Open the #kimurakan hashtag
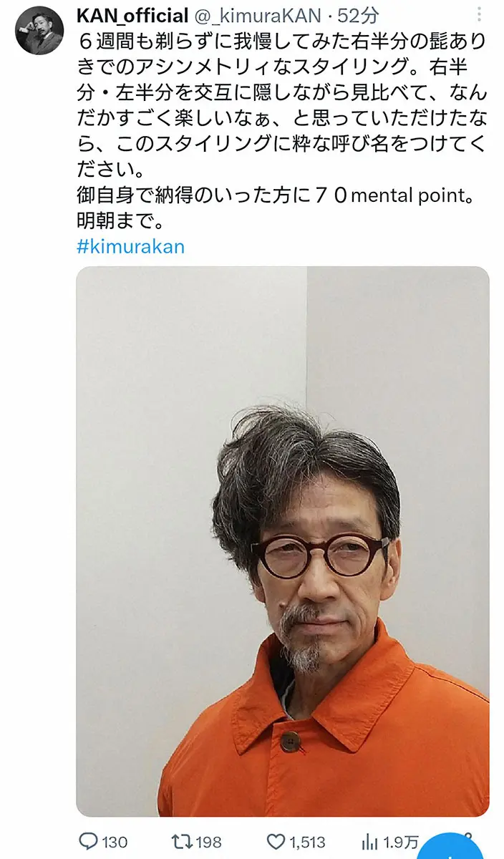504x859 pixels. tap(130, 246)
